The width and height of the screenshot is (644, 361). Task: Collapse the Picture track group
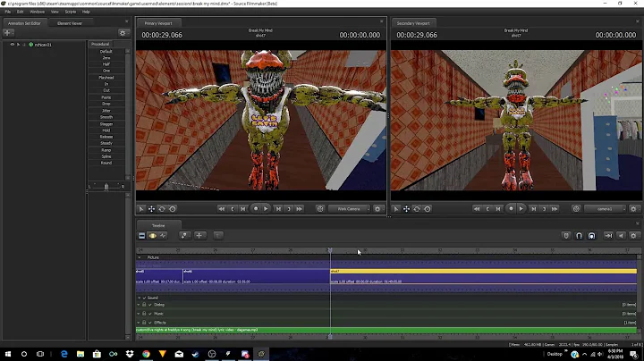point(140,257)
